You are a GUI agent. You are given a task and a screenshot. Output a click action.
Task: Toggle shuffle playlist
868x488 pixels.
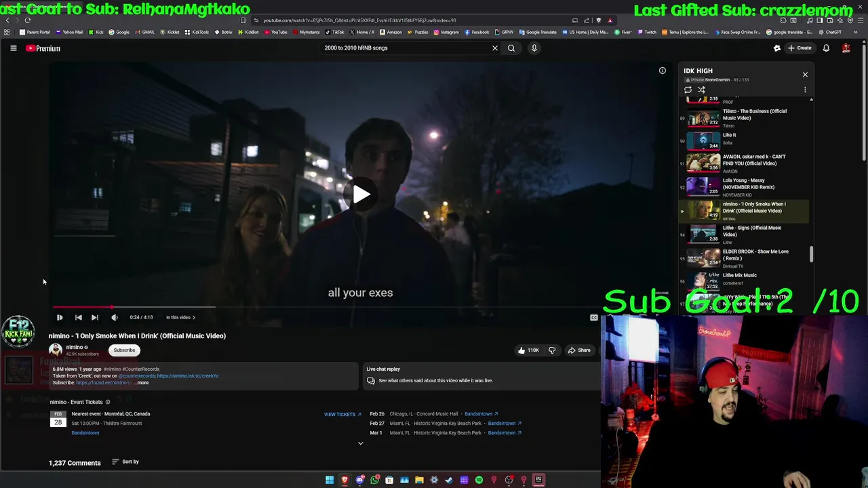pos(701,90)
